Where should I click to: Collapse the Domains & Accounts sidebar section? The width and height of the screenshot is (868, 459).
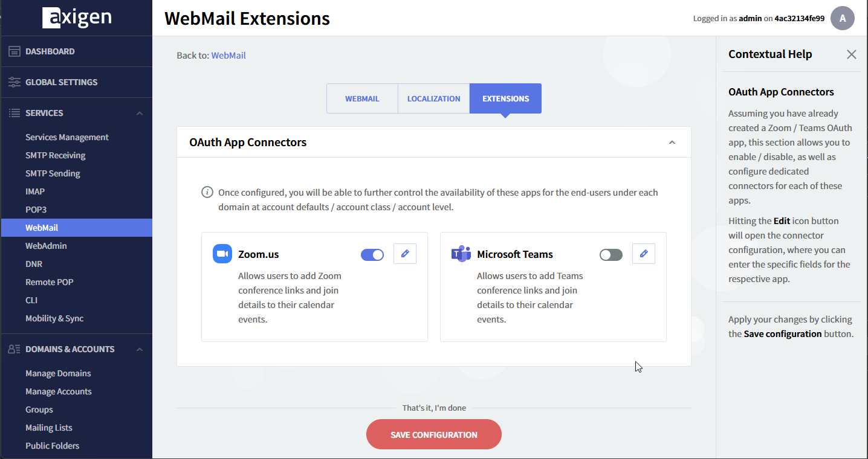[140, 350]
